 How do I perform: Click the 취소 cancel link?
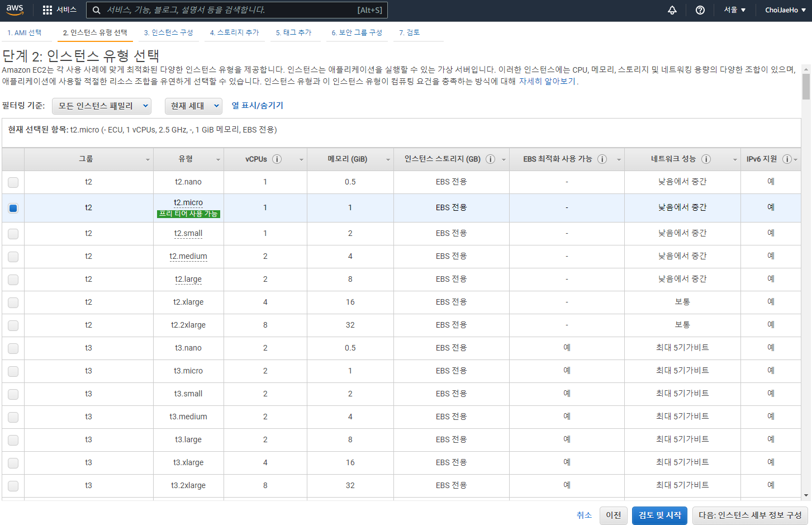pos(584,515)
